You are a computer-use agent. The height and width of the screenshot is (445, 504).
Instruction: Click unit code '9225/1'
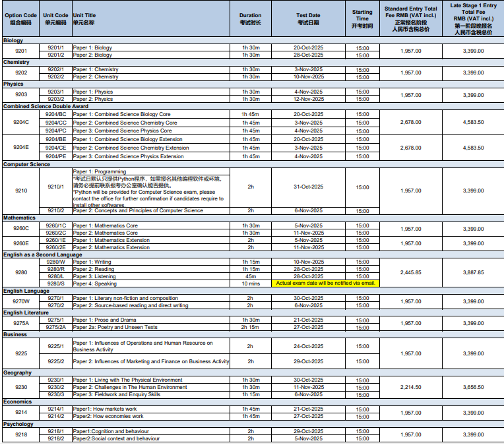point(56,346)
